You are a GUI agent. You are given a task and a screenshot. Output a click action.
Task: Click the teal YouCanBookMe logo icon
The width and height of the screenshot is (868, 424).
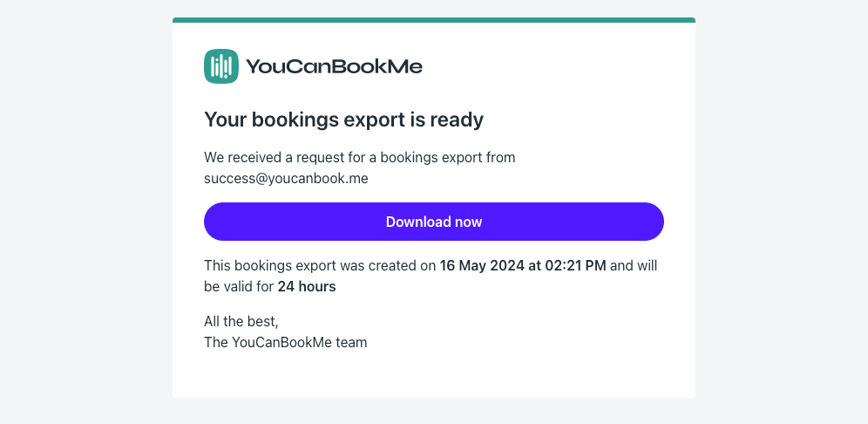tap(221, 66)
